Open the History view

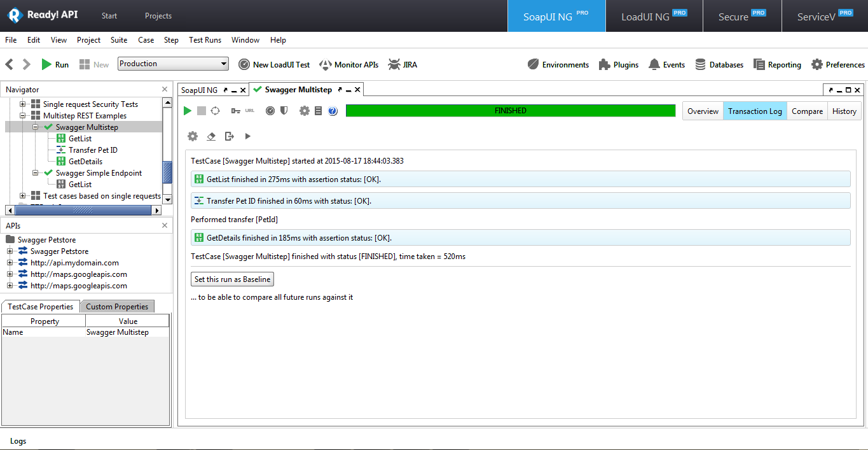[844, 111]
